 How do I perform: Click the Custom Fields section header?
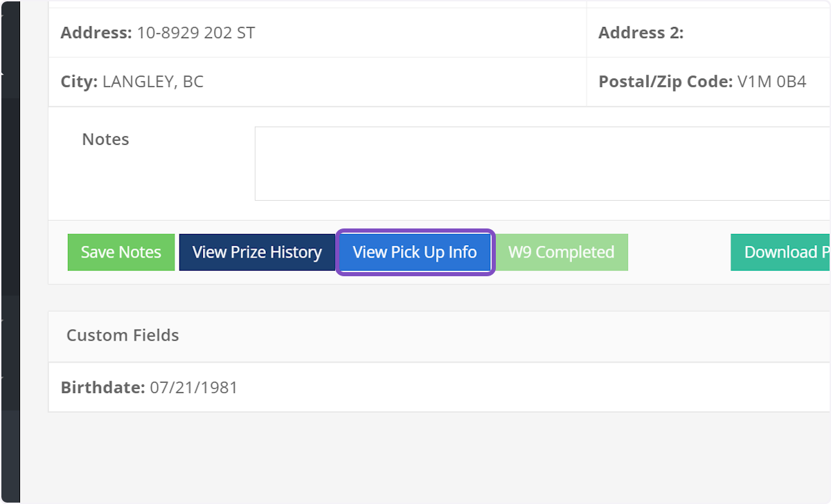[123, 335]
